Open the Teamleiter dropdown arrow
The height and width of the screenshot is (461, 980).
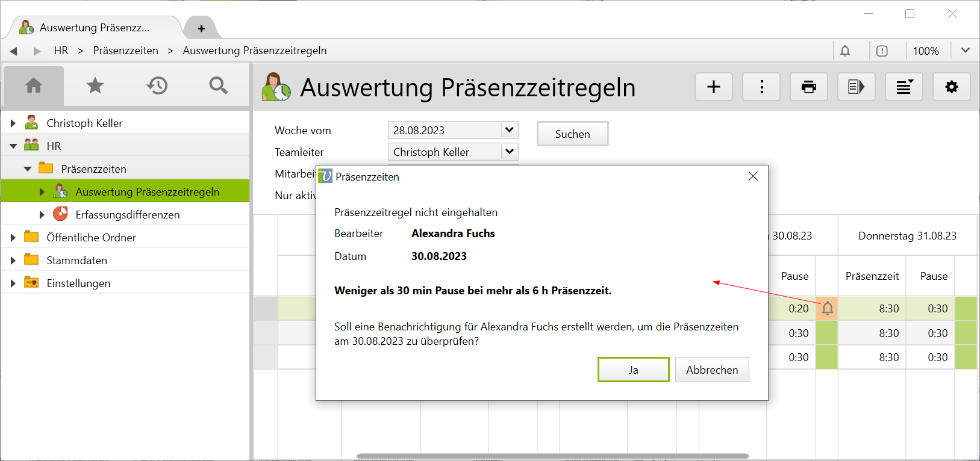click(x=509, y=152)
